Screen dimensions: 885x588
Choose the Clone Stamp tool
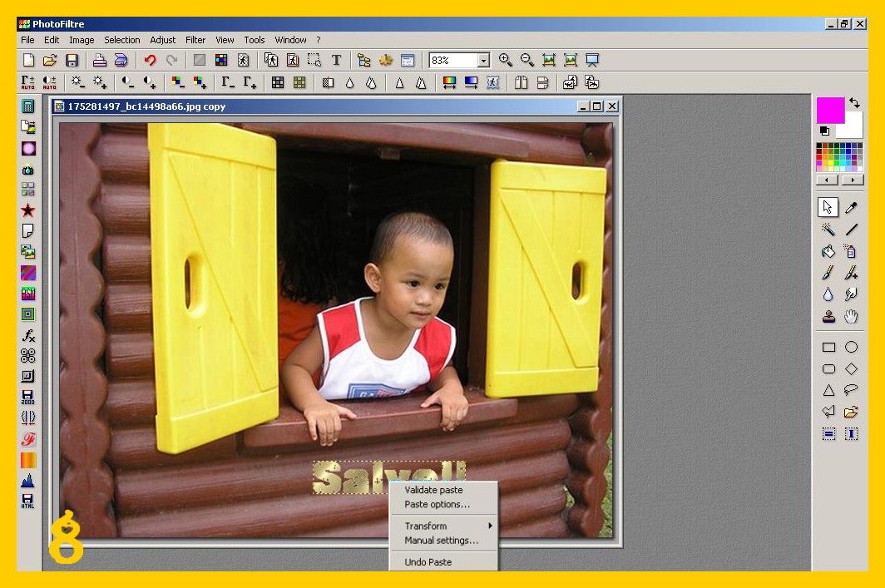(828, 316)
